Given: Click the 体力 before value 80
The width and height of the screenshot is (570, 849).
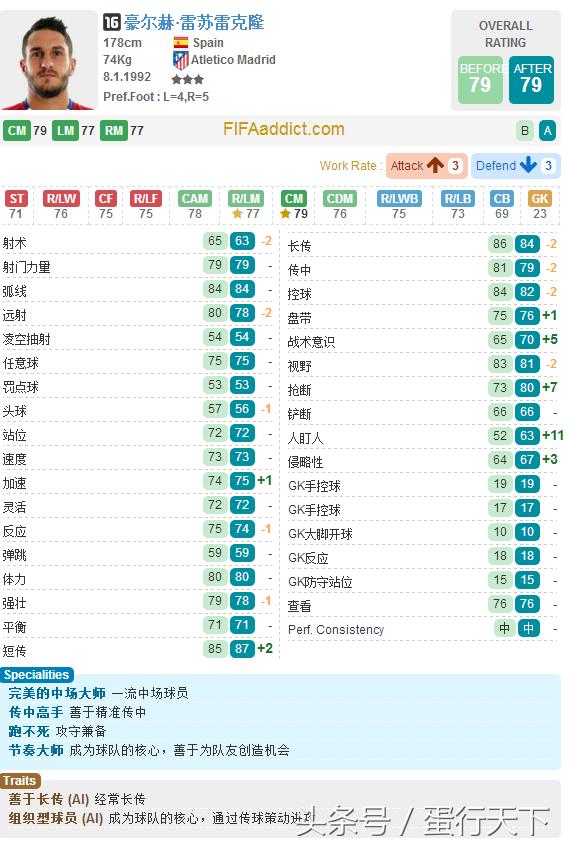Looking at the screenshot, I should click(215, 577).
